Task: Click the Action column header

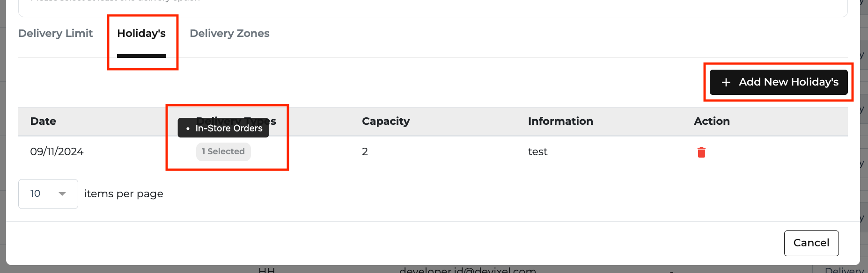Action: [712, 121]
